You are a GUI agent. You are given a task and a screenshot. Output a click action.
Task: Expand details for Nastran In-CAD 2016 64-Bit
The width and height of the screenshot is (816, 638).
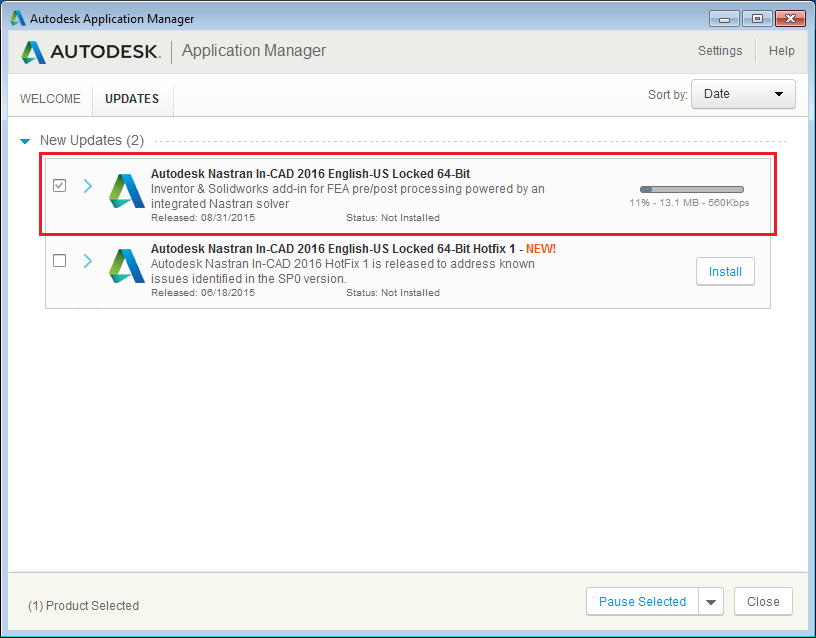tap(88, 186)
